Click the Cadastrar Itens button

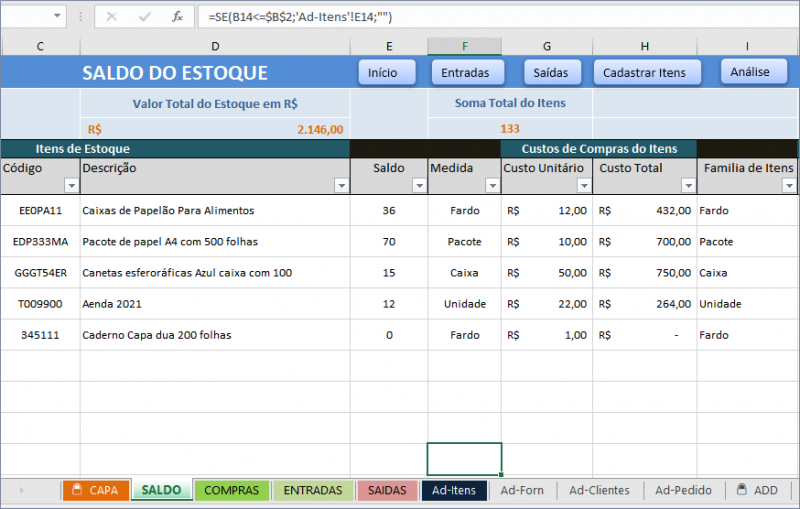coord(644,72)
